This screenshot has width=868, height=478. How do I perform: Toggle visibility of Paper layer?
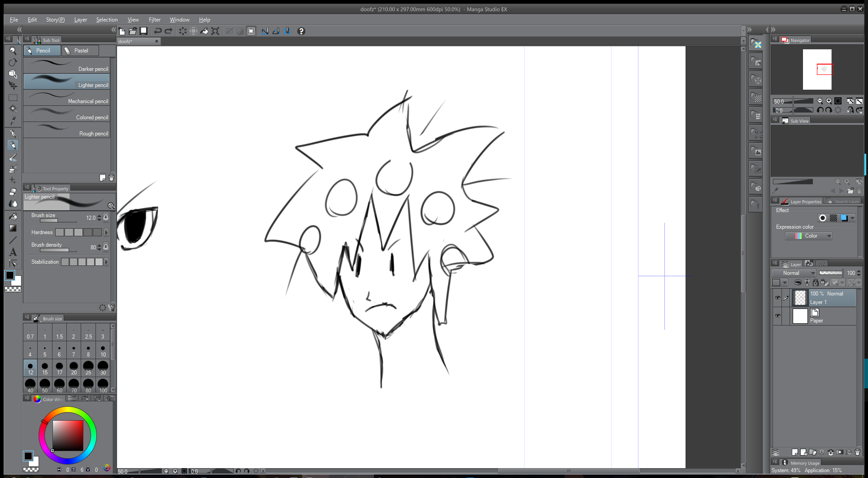[x=777, y=316]
